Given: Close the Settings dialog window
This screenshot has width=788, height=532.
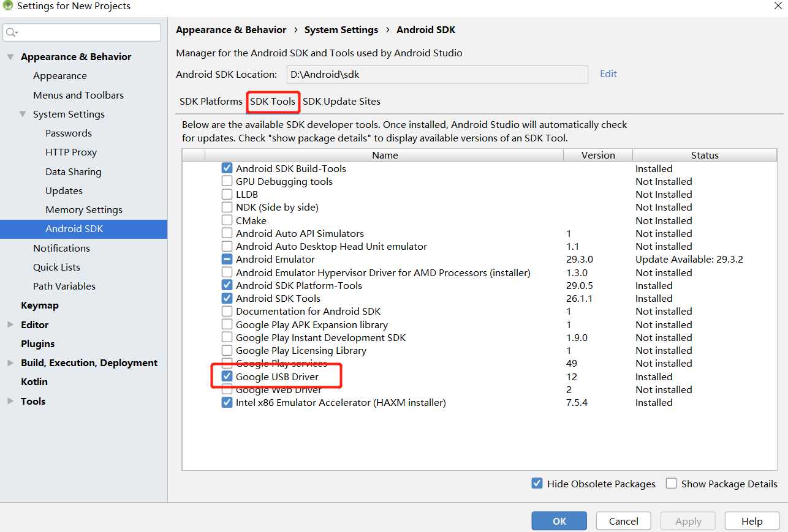Looking at the screenshot, I should coord(777,6).
